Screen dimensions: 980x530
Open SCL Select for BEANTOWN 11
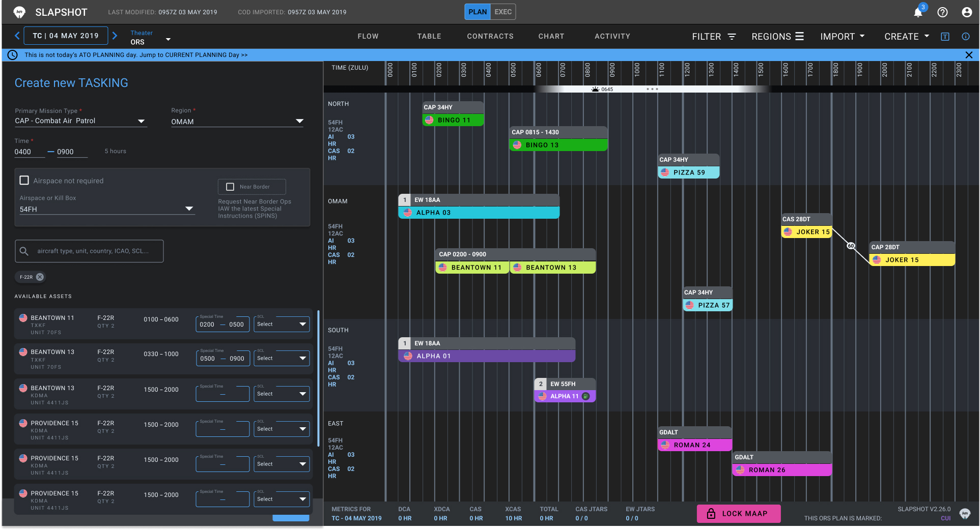click(282, 324)
